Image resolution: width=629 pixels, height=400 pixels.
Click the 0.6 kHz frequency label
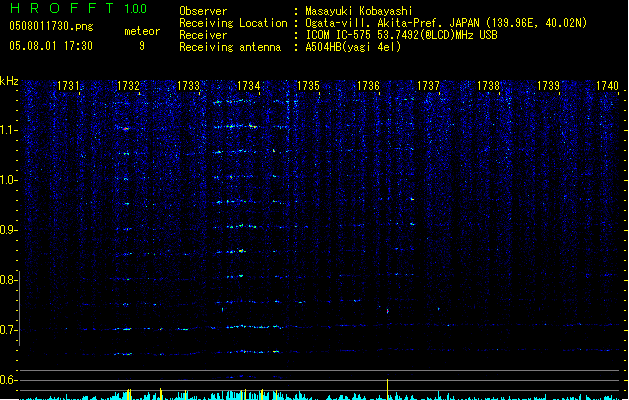tap(8, 380)
